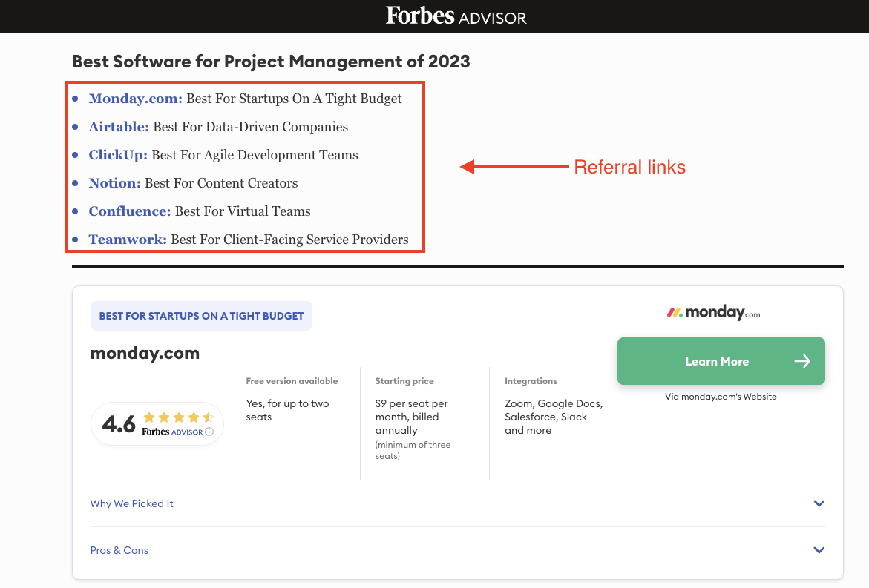Click the Best For Content Creators text
869x588 pixels.
pyautogui.click(x=221, y=183)
